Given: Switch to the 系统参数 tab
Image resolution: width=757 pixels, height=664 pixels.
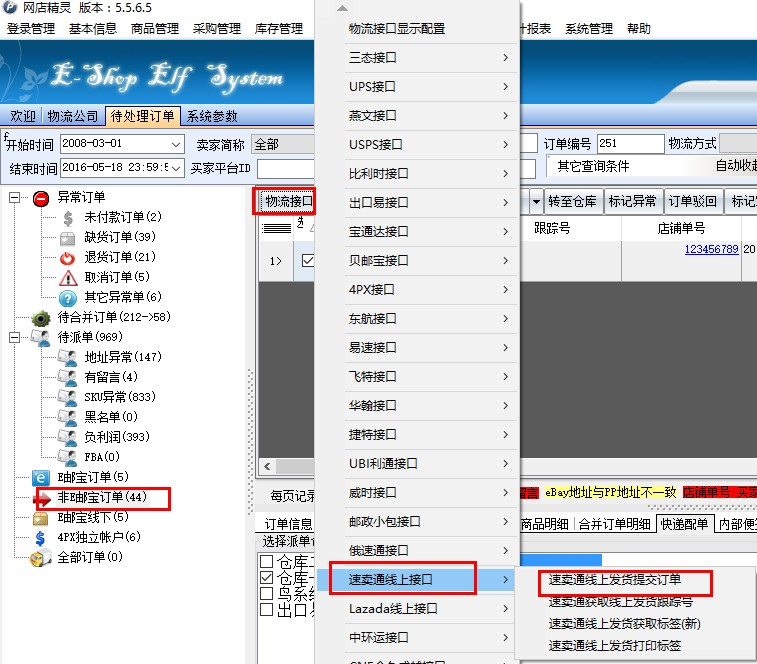Looking at the screenshot, I should click(x=212, y=116).
